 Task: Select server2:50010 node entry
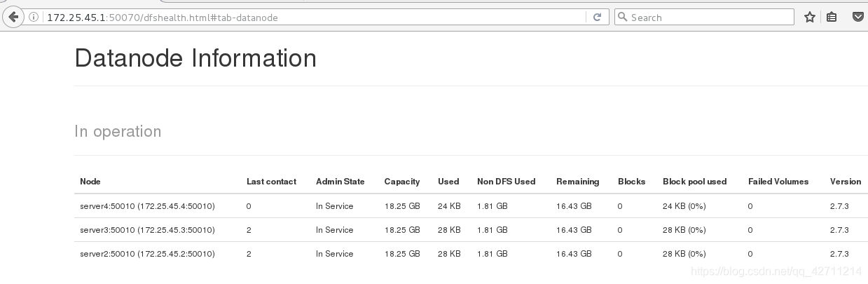pos(147,254)
